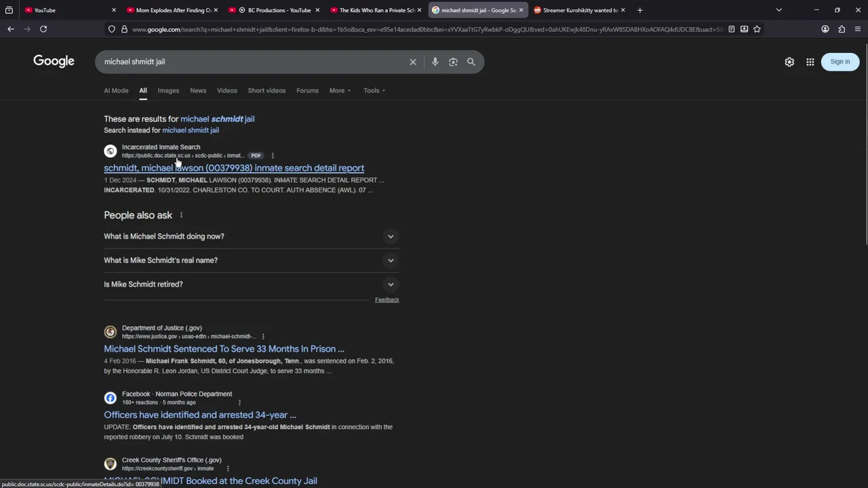
Task: Reload the current page
Action: pos(43,29)
